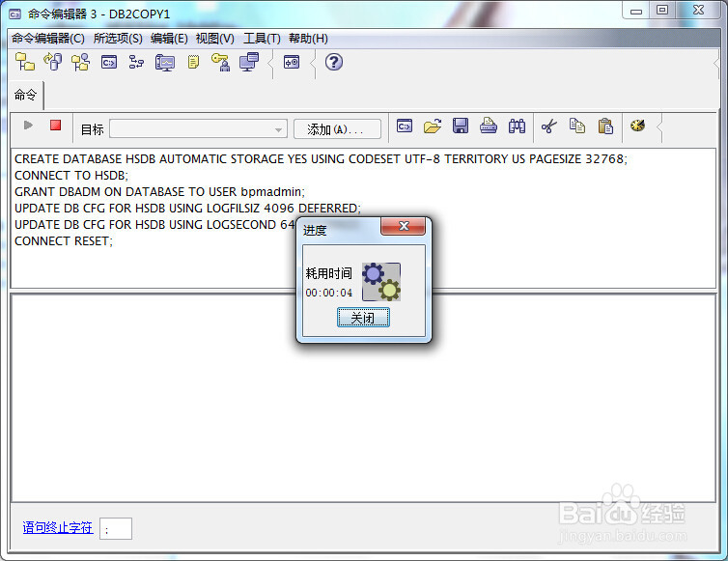Open the 编辑(E) menu
The image size is (728, 561).
coord(169,39)
